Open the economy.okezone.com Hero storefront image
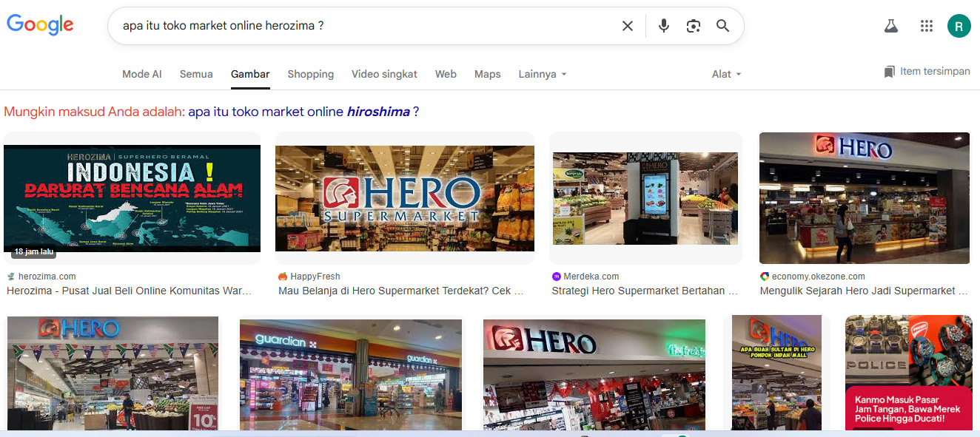Image resolution: width=980 pixels, height=437 pixels. (x=865, y=198)
